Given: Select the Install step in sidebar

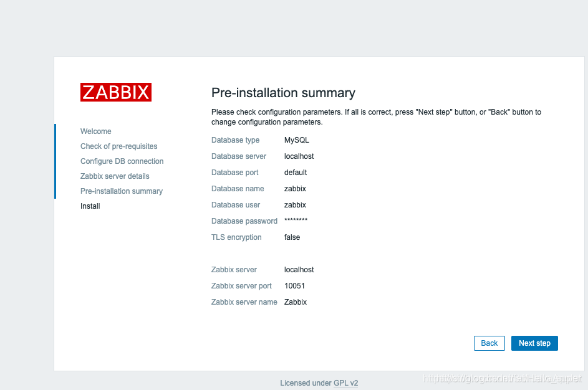Looking at the screenshot, I should coord(90,206).
